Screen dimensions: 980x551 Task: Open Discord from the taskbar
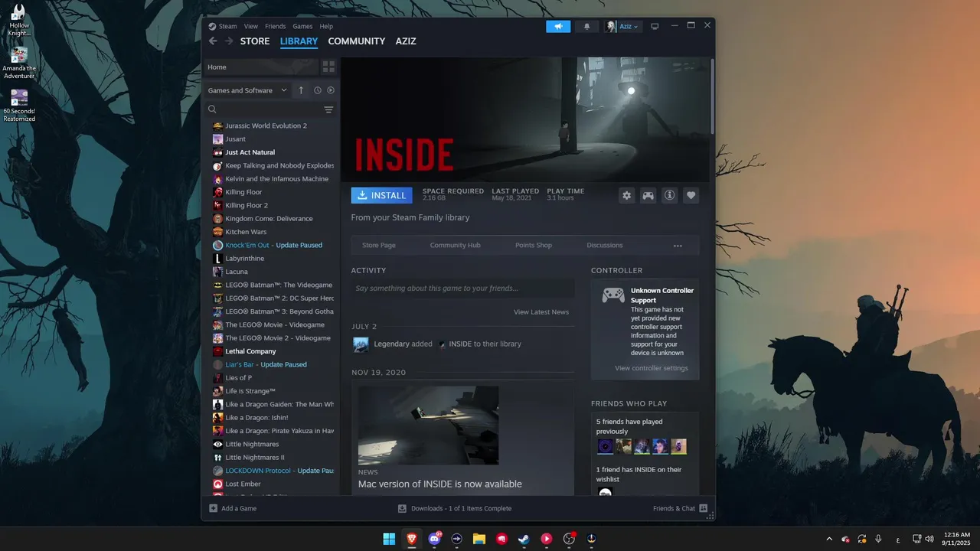pos(435,539)
